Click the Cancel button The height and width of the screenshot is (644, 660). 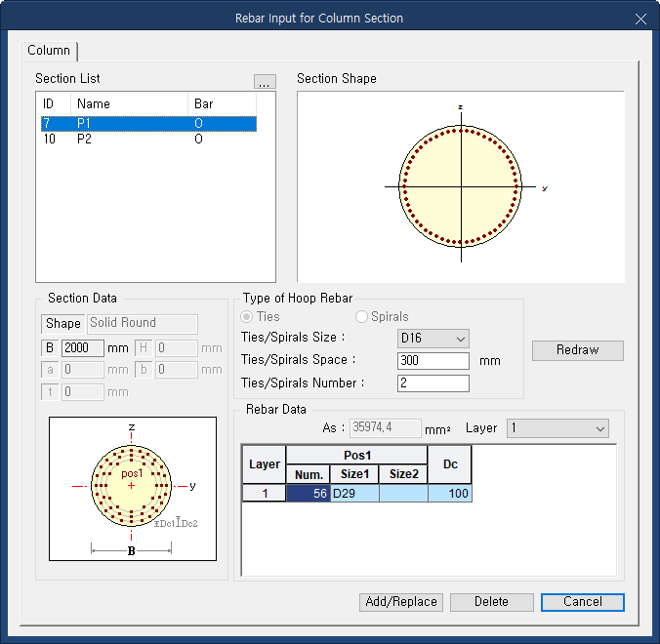point(582,602)
